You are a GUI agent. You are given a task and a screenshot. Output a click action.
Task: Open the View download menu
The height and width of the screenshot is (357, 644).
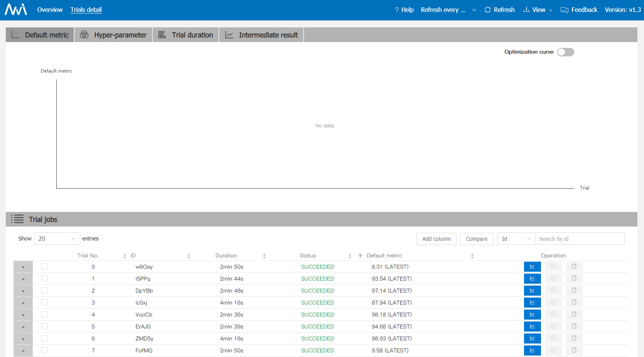click(x=537, y=9)
